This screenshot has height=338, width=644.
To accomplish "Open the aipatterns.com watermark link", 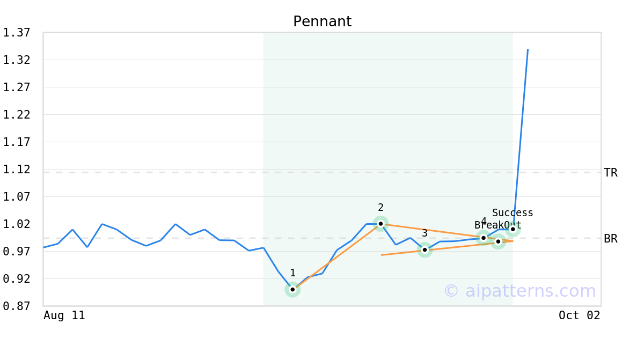I will tap(519, 291).
